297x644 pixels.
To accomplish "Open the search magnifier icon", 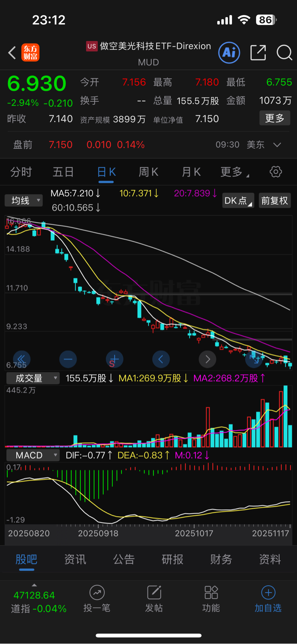I will (x=284, y=53).
